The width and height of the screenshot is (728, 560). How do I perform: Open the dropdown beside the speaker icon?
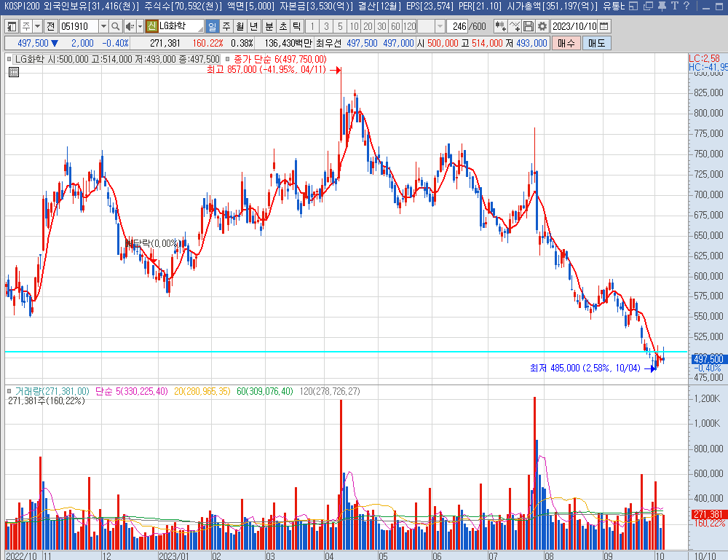[x=140, y=26]
